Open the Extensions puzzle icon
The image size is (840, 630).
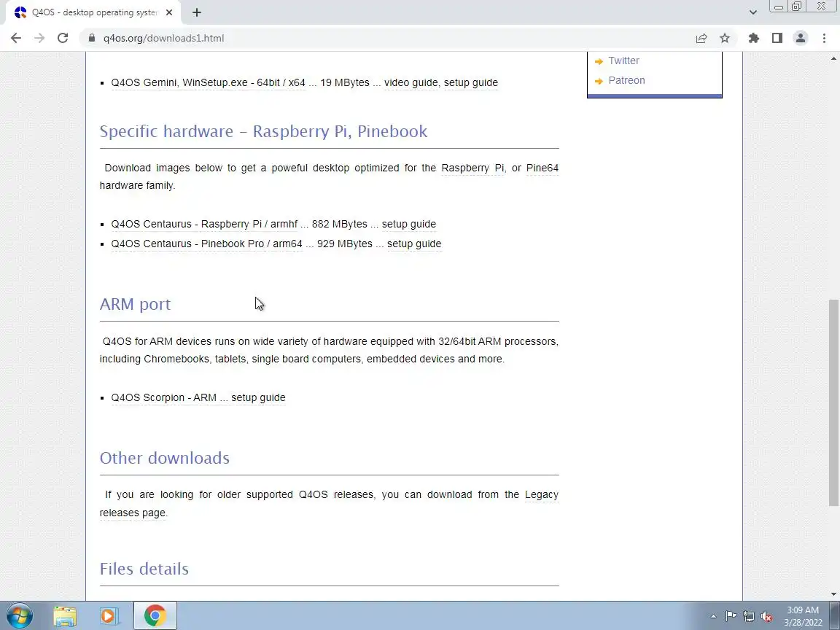754,38
